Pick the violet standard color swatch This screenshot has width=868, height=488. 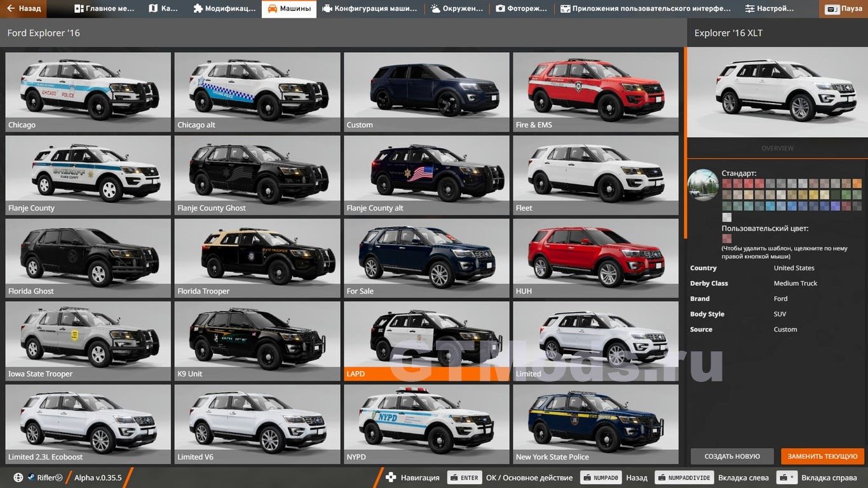pos(836,206)
